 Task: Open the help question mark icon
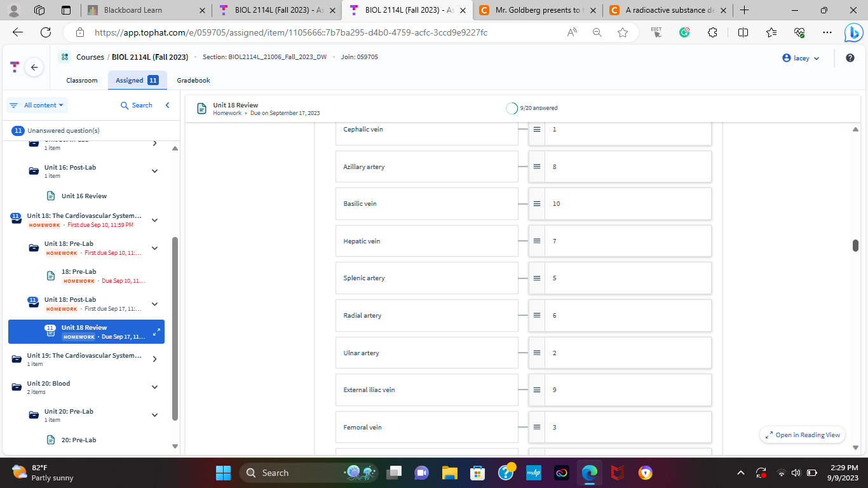(850, 58)
